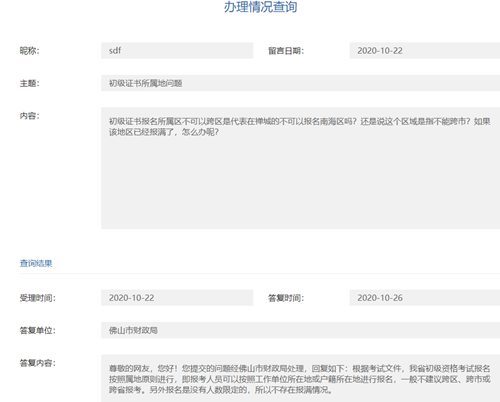The image size is (500, 402).
Task: Click the page title 办理情况查询
Action: click(260, 7)
